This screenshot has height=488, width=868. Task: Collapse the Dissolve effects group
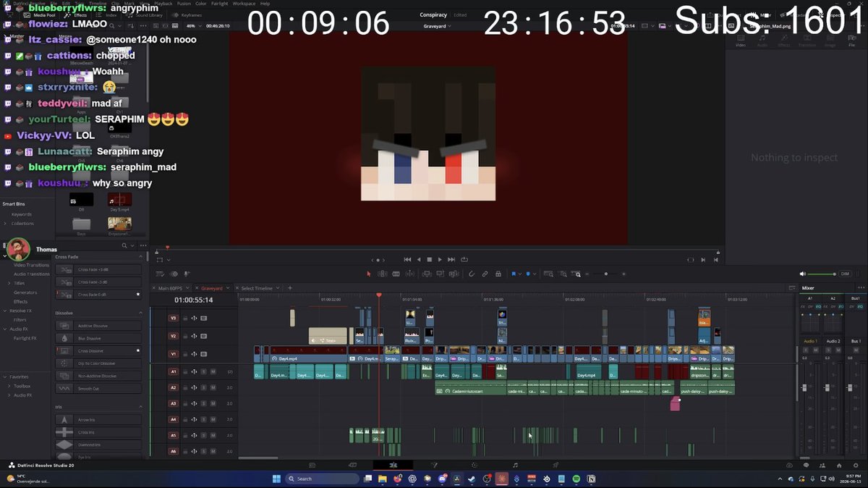[x=140, y=313]
